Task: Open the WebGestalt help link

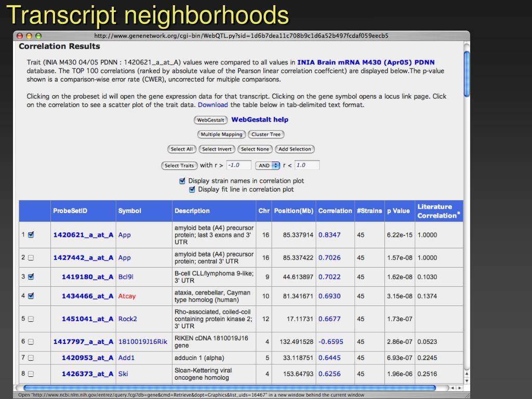Action: 260,119
